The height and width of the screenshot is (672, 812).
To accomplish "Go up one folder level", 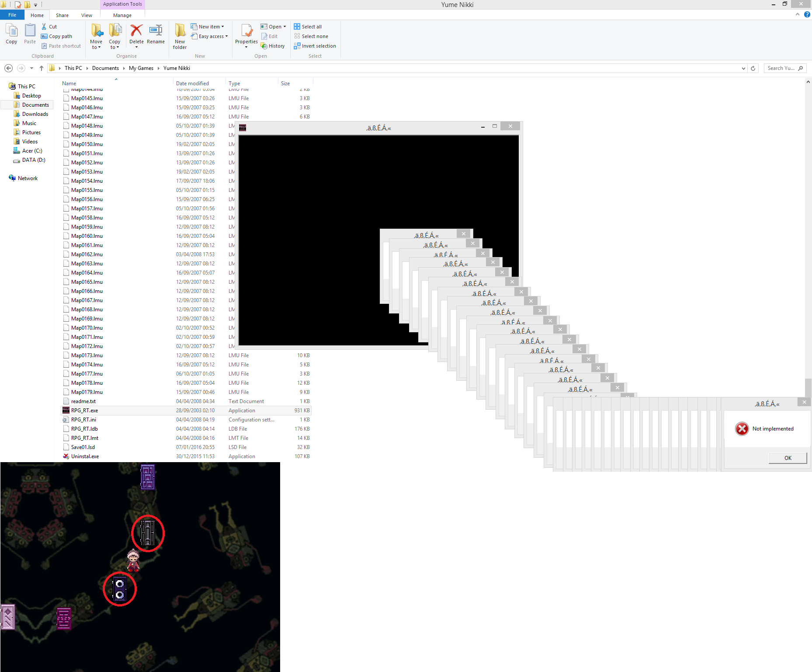I will (42, 68).
